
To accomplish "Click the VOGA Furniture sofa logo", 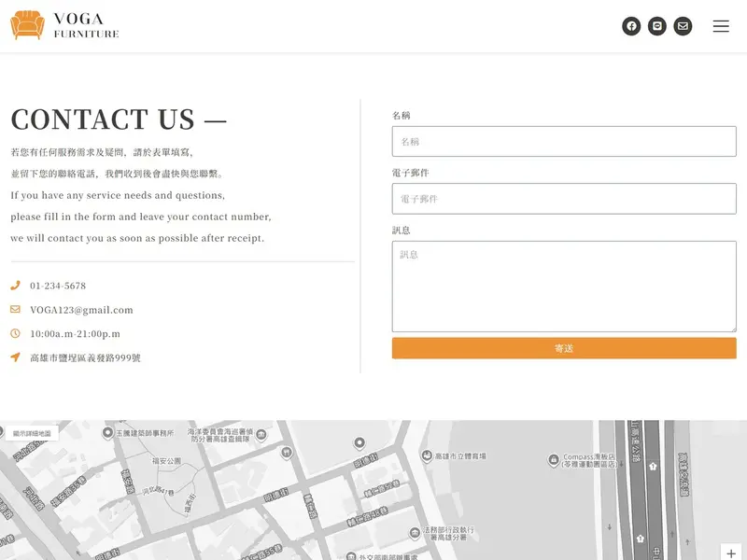I will click(28, 25).
